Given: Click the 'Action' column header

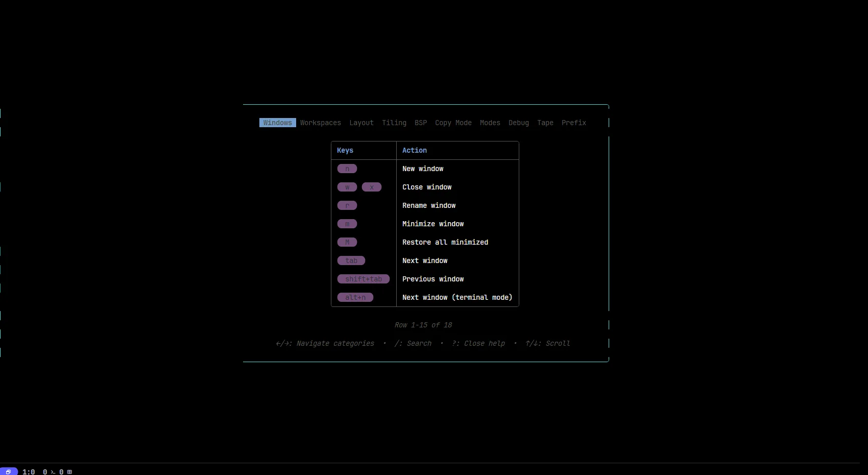Looking at the screenshot, I should [x=415, y=150].
